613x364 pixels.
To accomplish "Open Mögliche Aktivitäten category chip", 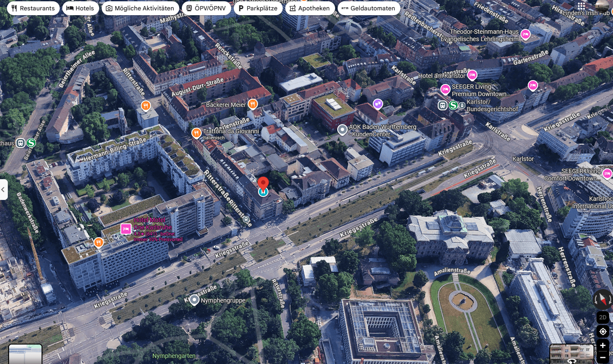I will click(x=140, y=8).
